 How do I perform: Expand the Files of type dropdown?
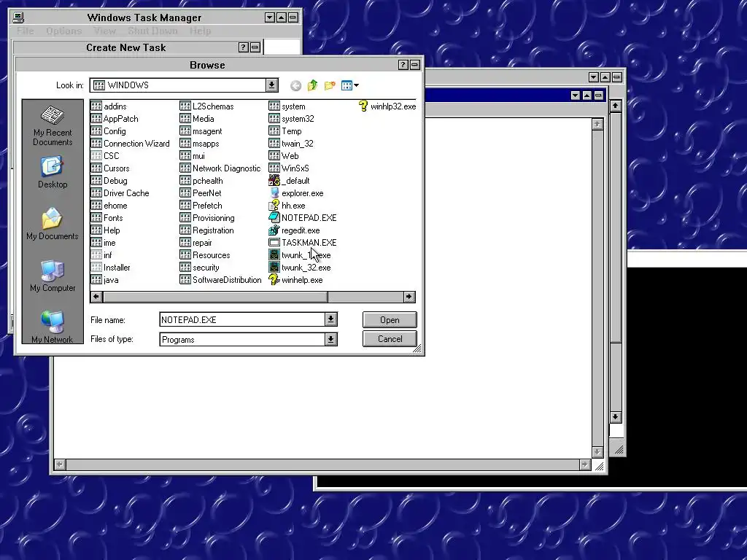point(331,340)
